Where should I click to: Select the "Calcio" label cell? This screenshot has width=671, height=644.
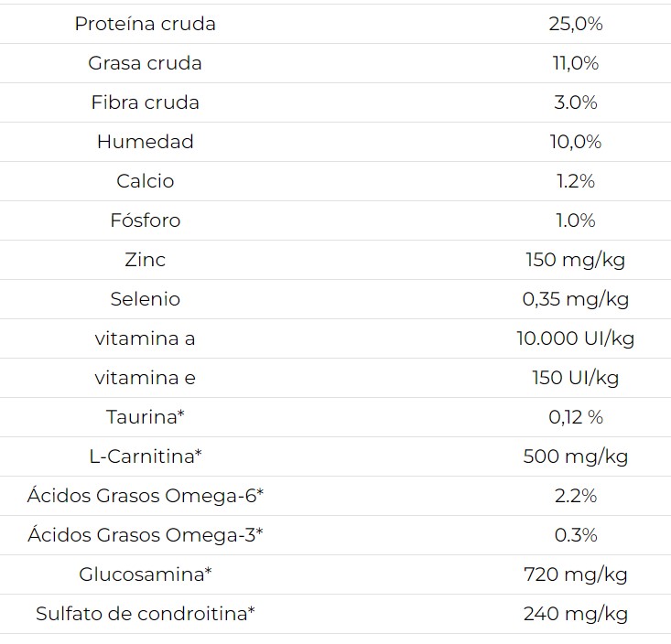145,181
